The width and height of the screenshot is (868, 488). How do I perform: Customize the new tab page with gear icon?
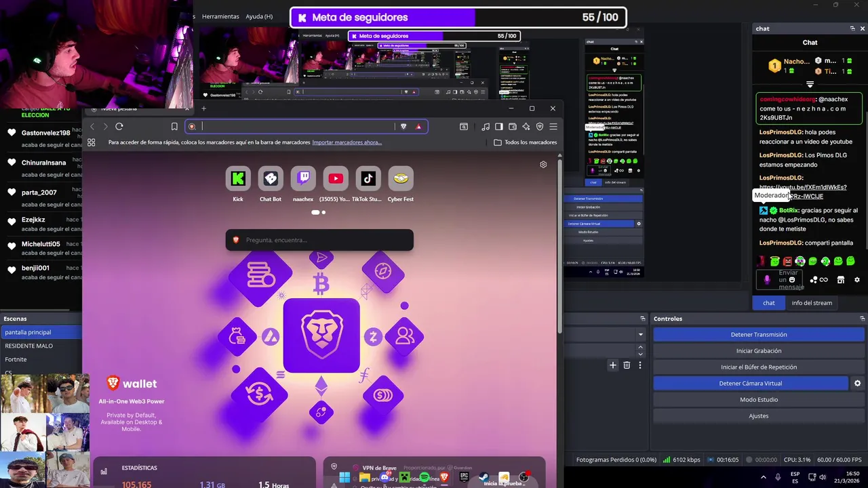click(543, 165)
